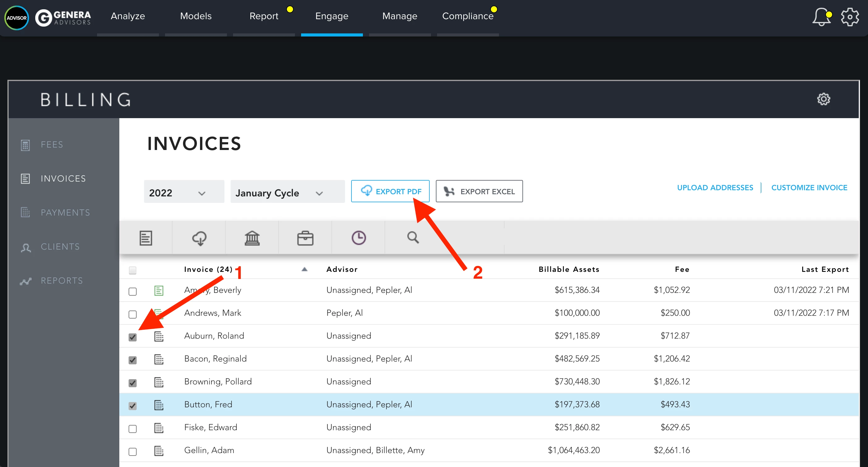Screen dimensions: 868x467
Task: Click the cloud download icon in toolbar
Action: (x=199, y=238)
